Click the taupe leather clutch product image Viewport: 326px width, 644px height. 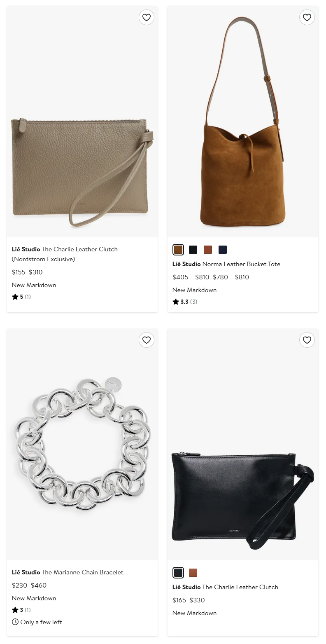click(82, 122)
